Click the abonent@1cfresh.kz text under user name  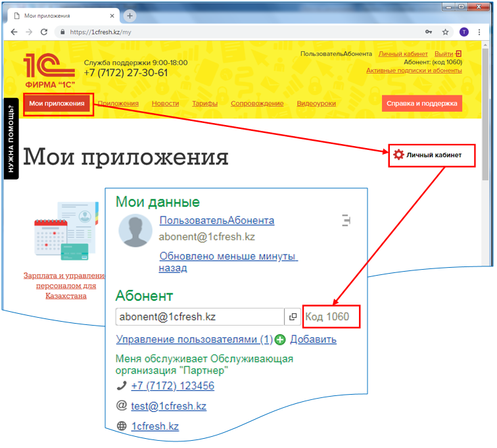(x=206, y=237)
